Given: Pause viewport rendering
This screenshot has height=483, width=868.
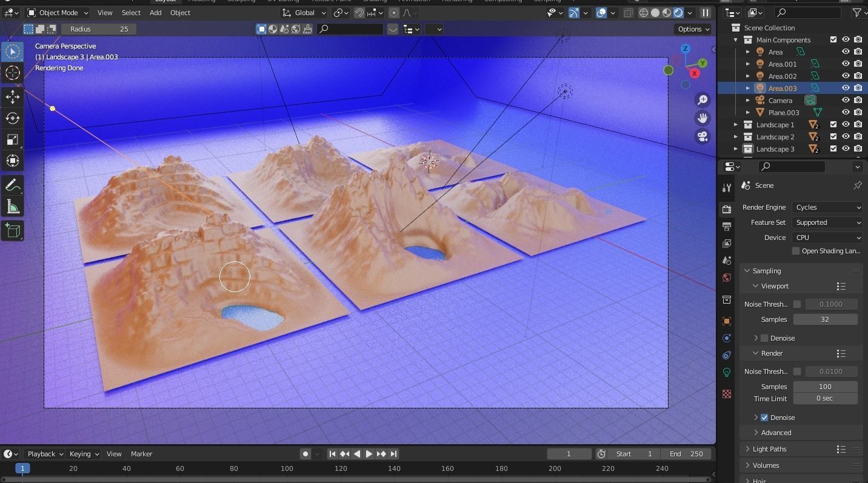Looking at the screenshot, I should 706,13.
